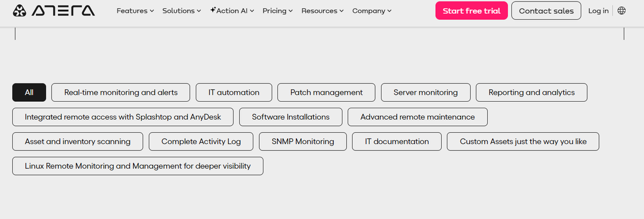Click the Contact sales button

[x=546, y=11]
